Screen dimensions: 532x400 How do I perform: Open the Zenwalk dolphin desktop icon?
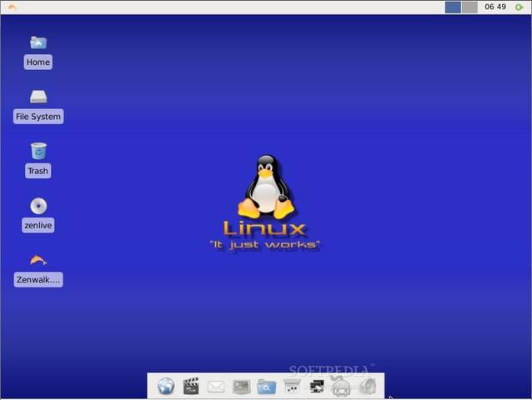click(38, 260)
